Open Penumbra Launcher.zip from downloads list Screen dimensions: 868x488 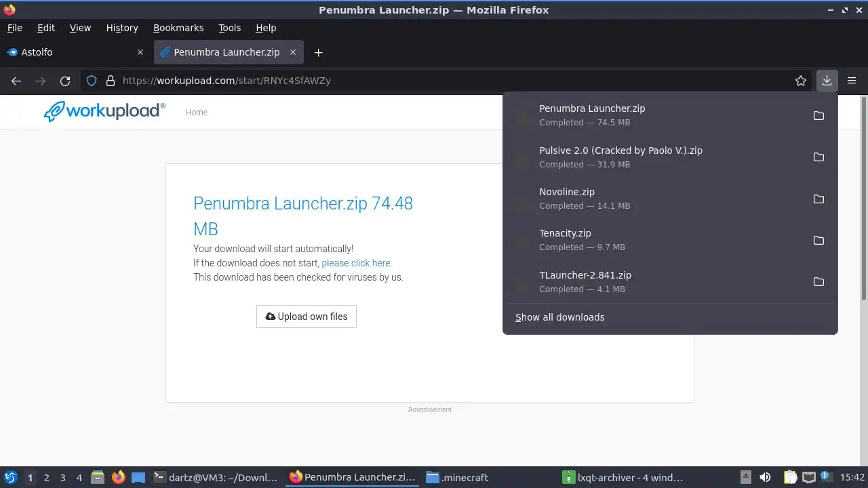coord(655,115)
